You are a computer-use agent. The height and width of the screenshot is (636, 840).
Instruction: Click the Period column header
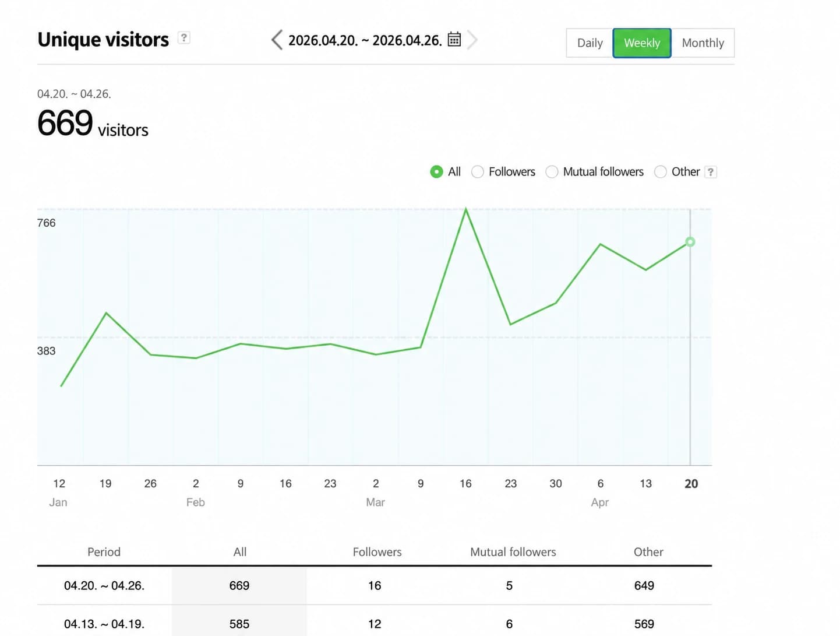(x=104, y=552)
